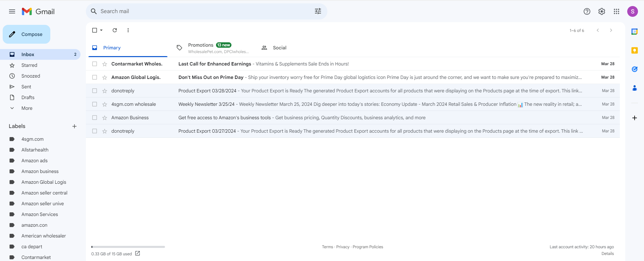Viewport: 644px width, 261px height.
Task: Switch to the Promotions tab
Action: tap(213, 48)
